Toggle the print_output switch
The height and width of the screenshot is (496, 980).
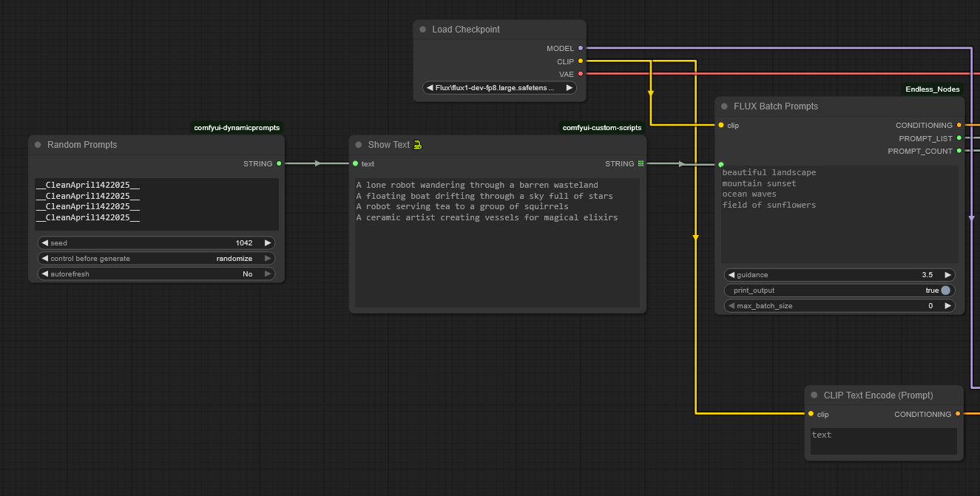pos(945,291)
